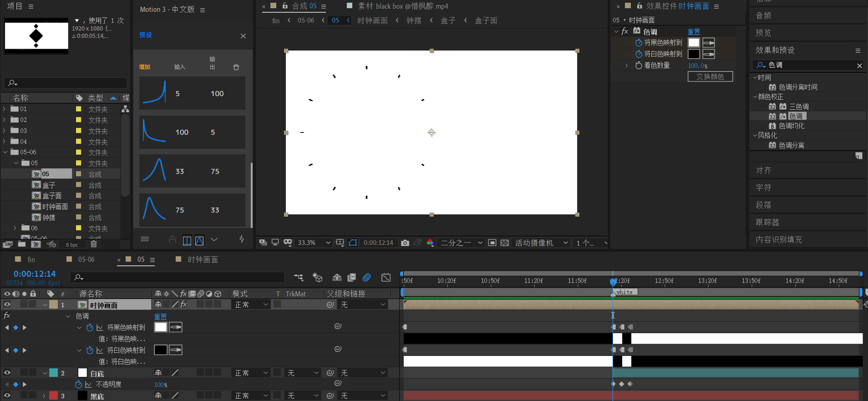This screenshot has width=868, height=401.
Task: Open the graph editor
Action: 386,277
